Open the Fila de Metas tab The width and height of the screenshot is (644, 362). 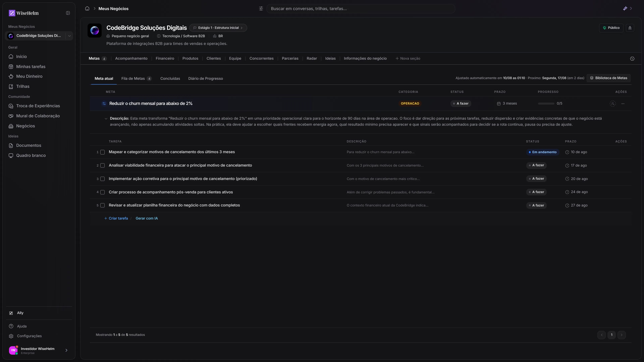pos(137,78)
